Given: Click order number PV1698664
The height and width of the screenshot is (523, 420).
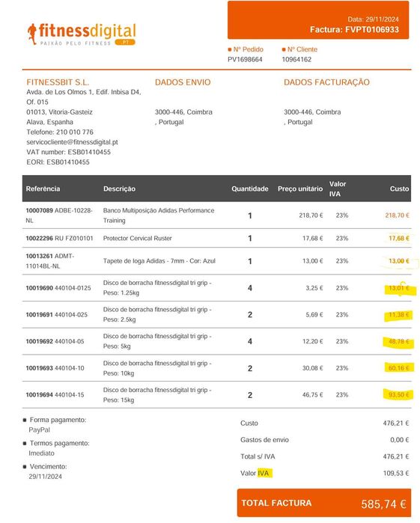Looking at the screenshot, I should click(245, 59).
